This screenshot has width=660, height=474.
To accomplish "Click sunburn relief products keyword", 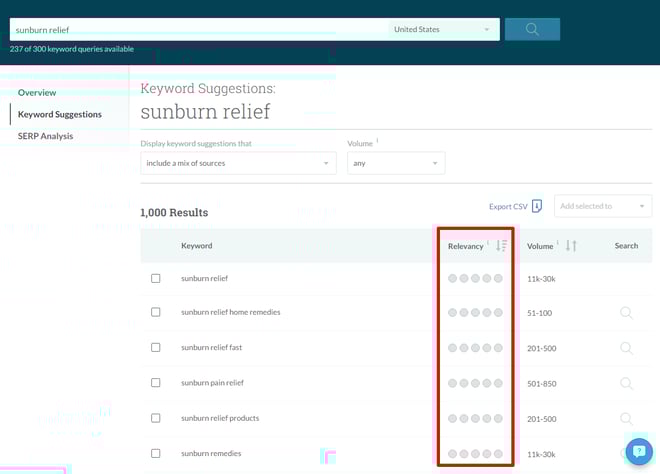I will tap(220, 418).
